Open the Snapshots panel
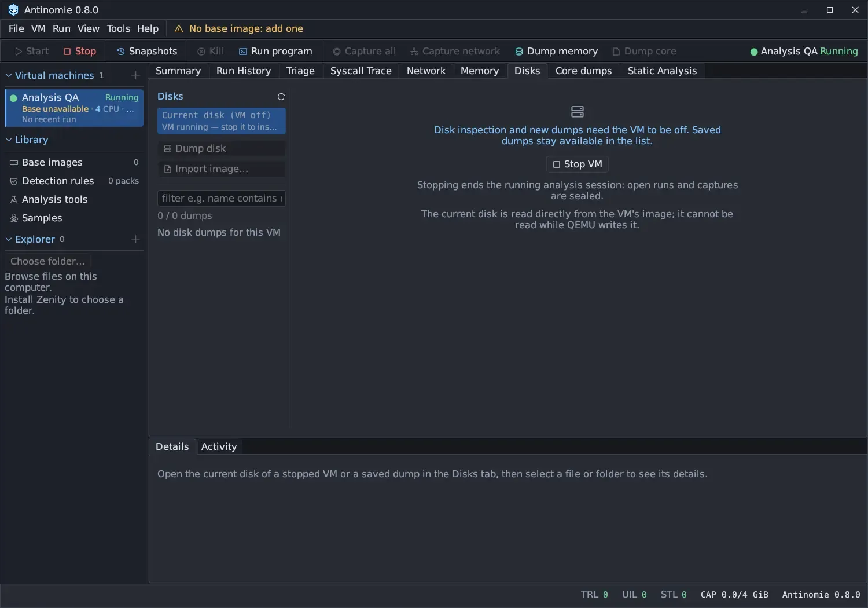 (x=147, y=51)
